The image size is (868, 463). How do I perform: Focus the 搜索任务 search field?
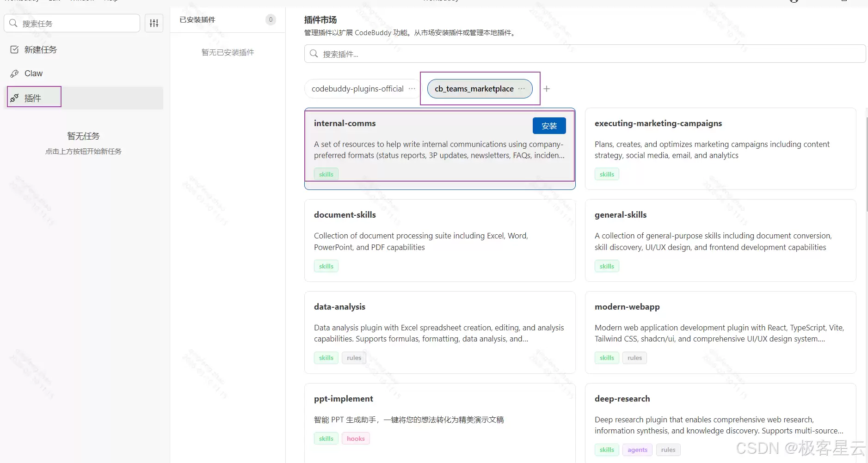(76, 23)
